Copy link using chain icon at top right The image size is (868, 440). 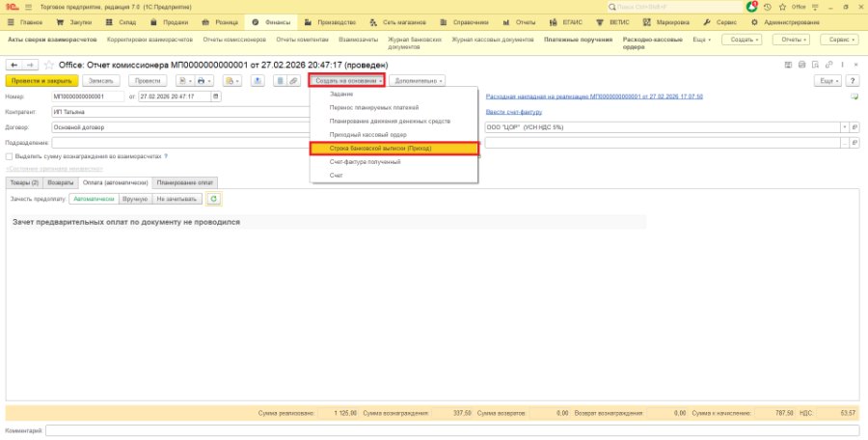pos(828,66)
